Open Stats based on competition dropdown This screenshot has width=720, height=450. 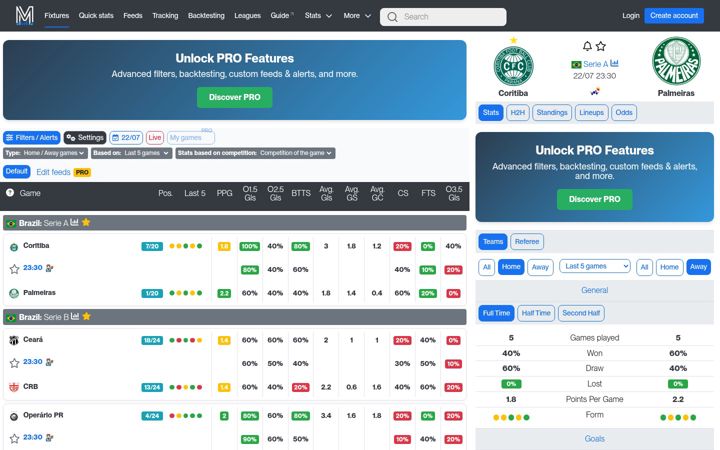click(255, 153)
